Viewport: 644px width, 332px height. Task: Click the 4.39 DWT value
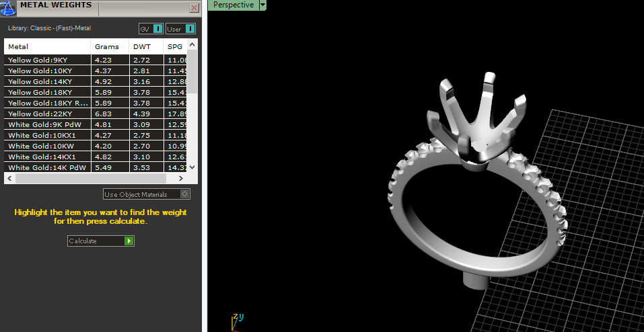point(142,114)
